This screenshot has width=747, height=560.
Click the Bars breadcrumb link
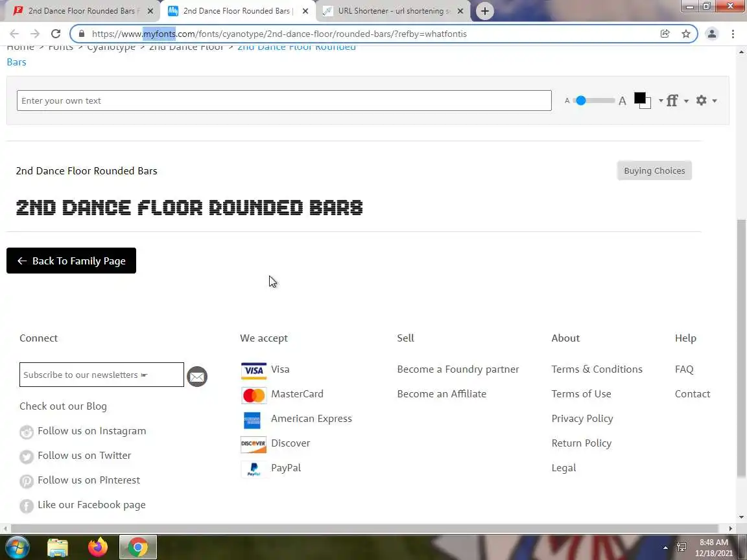click(x=17, y=62)
